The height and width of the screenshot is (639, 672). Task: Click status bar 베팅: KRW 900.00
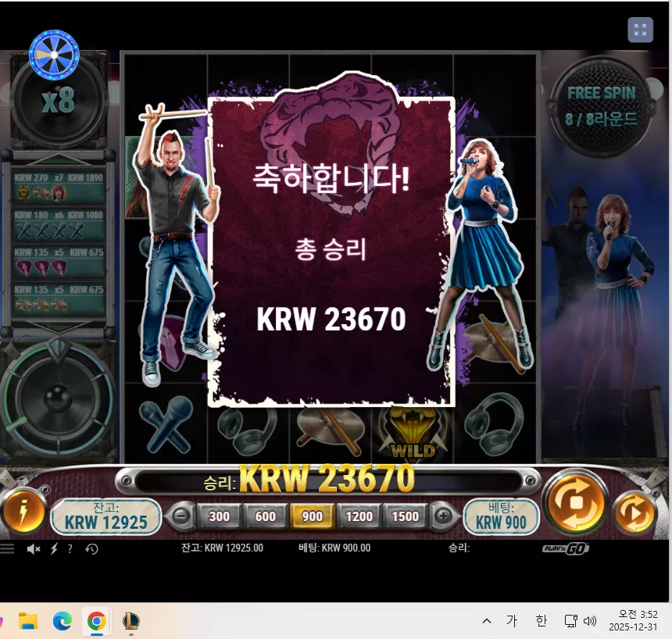[334, 548]
